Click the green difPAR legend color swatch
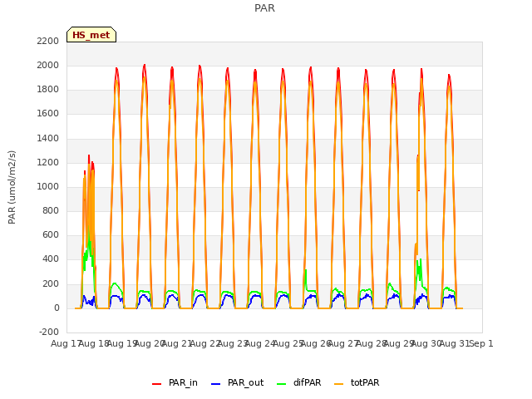The width and height of the screenshot is (532, 399). (x=282, y=384)
